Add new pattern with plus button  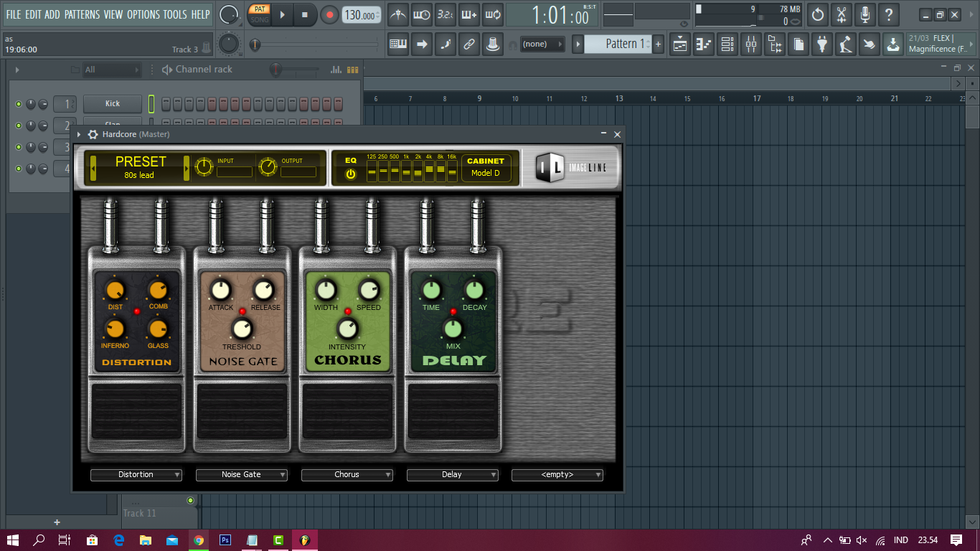tap(659, 44)
